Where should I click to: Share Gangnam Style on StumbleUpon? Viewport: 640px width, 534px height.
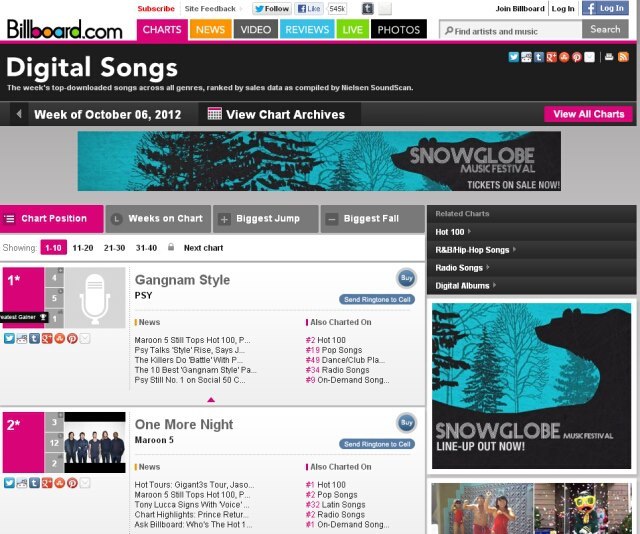60,338
